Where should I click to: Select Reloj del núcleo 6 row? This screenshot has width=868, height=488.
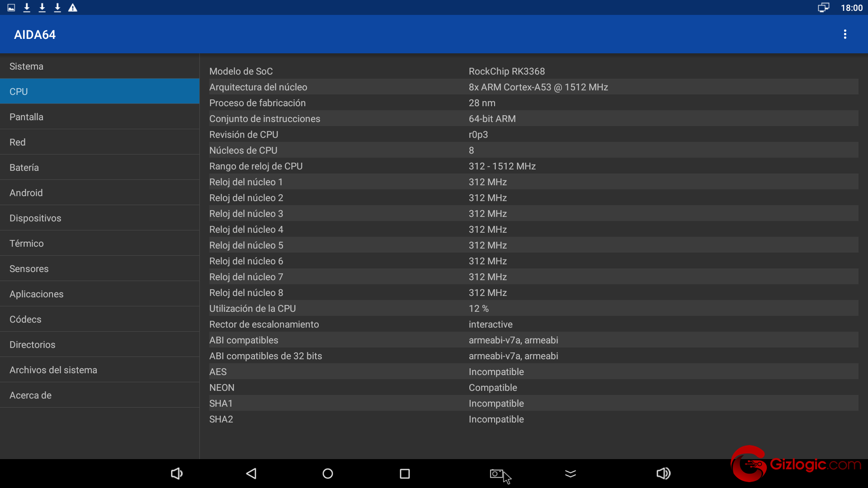tap(533, 261)
